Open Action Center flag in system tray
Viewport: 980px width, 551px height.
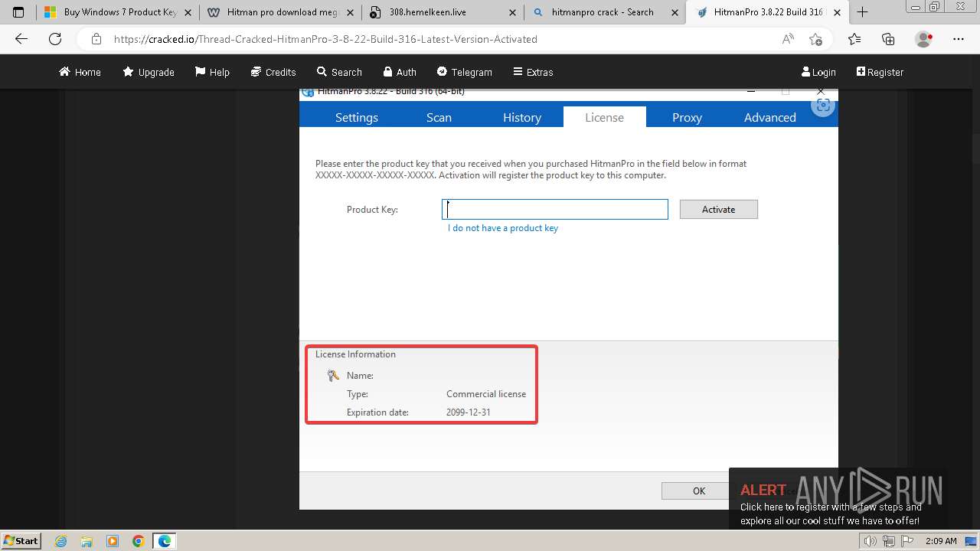pyautogui.click(x=906, y=541)
